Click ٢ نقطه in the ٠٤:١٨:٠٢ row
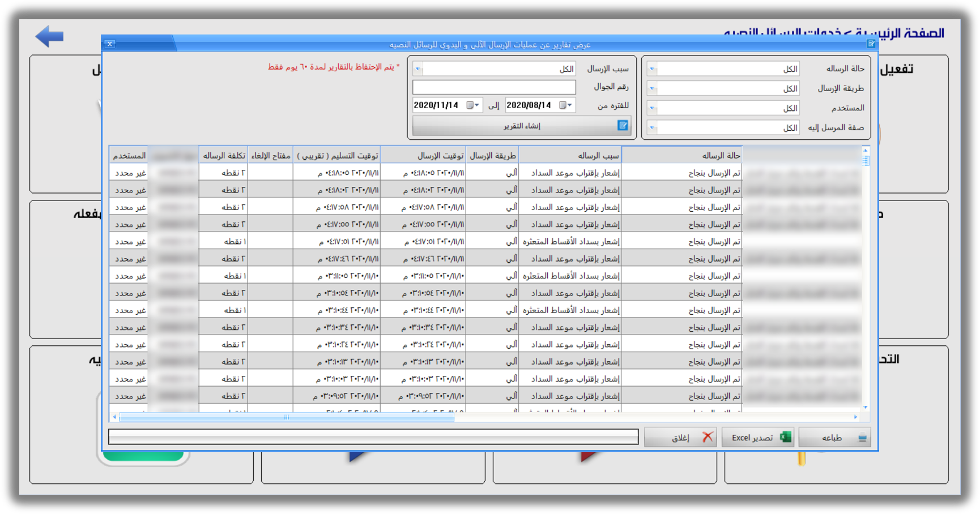This screenshot has width=980, height=514. pyautogui.click(x=224, y=190)
